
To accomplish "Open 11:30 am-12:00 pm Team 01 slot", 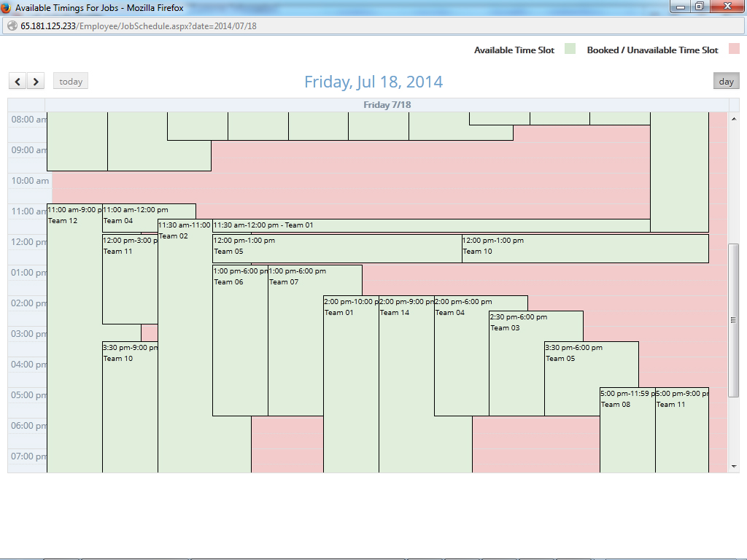I will pyautogui.click(x=431, y=226).
